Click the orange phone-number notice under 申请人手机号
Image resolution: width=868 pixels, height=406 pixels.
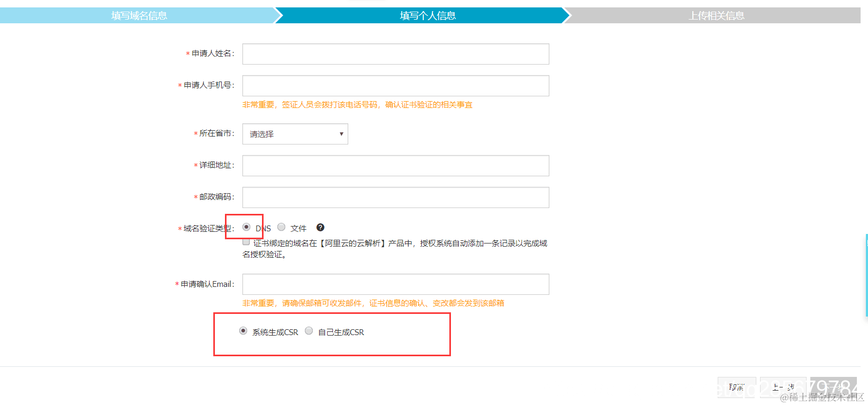357,105
